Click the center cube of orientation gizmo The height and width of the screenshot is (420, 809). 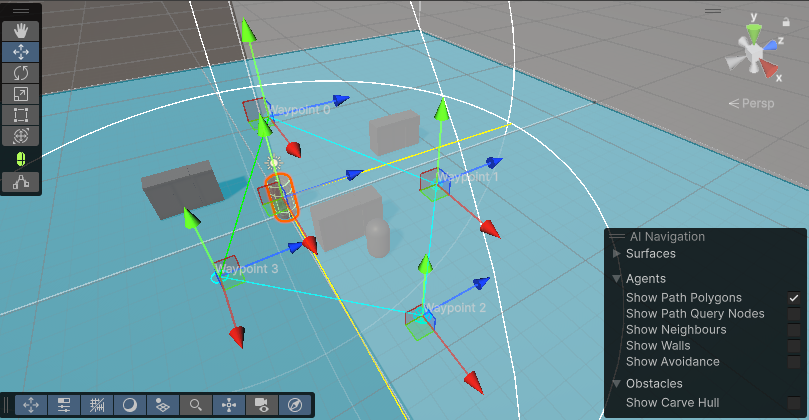pos(754,54)
